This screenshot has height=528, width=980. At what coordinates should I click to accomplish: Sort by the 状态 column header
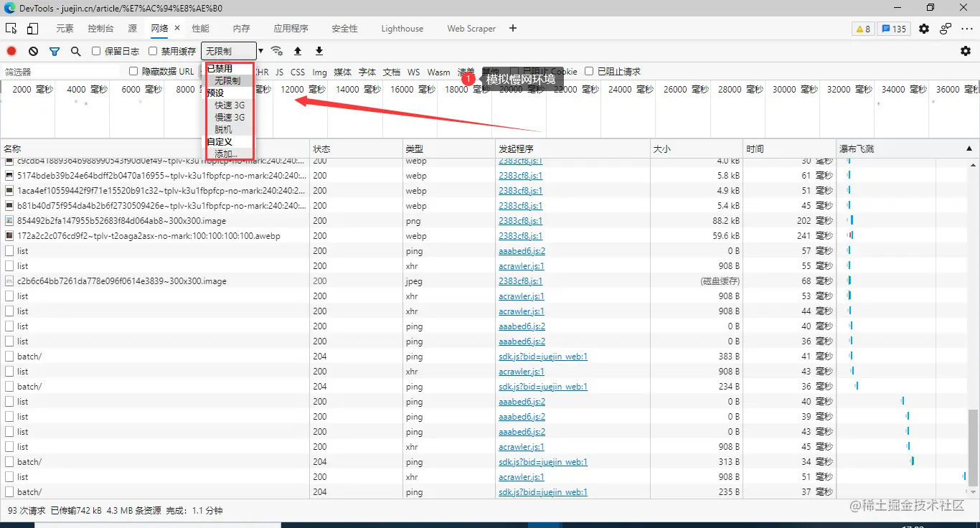(x=356, y=148)
